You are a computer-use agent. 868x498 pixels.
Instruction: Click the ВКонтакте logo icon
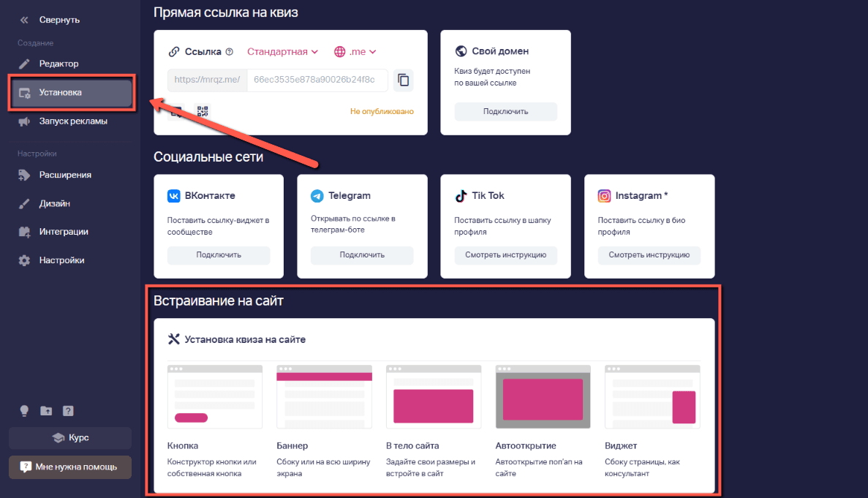(174, 196)
